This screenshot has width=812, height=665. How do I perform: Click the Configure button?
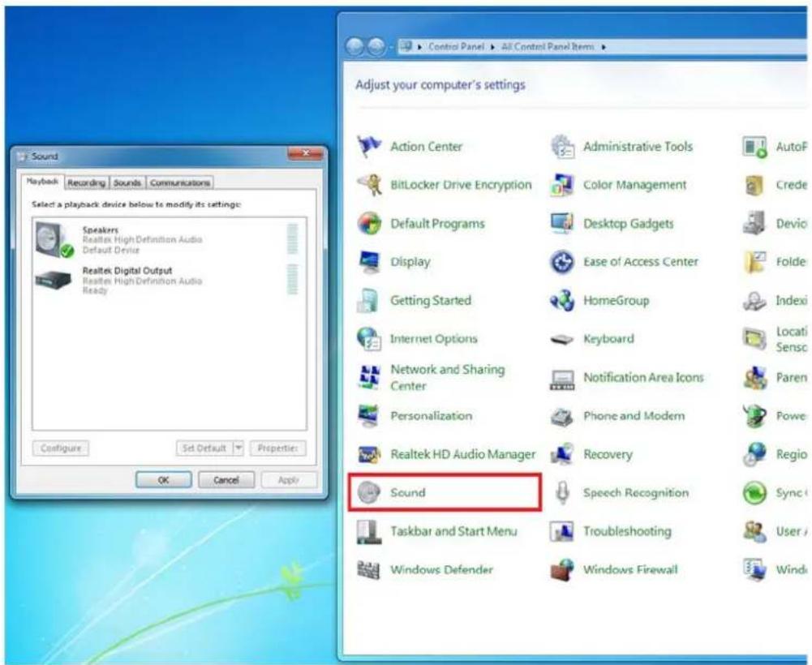pyautogui.click(x=61, y=448)
